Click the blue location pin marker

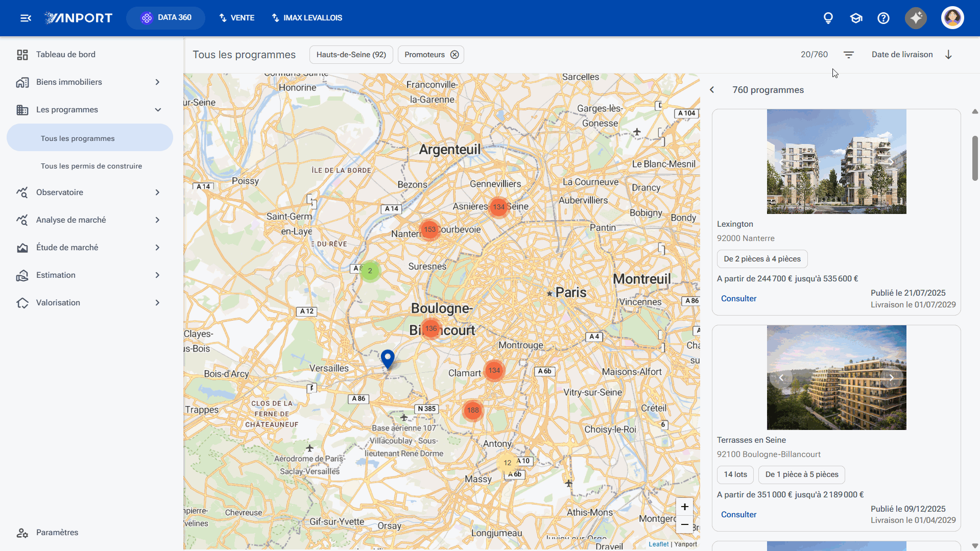pos(388,359)
